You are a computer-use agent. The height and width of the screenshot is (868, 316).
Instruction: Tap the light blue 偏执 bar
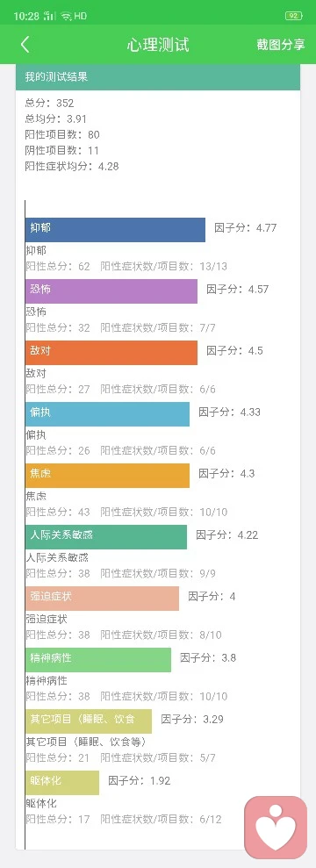click(x=107, y=414)
